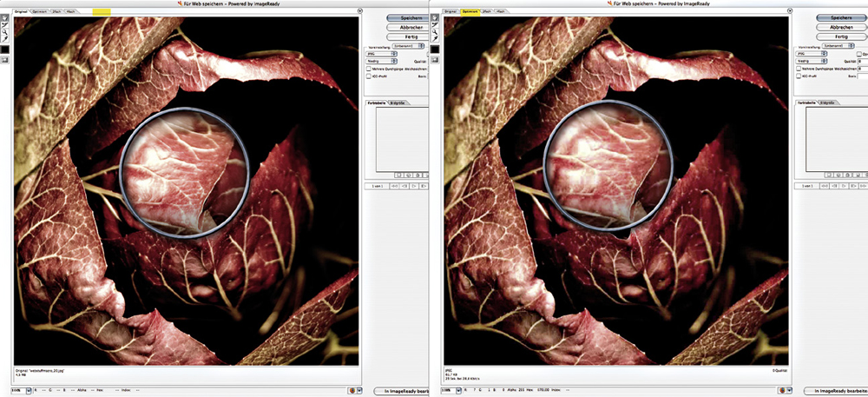Click browser preview icon at bottom of left window

(352, 391)
